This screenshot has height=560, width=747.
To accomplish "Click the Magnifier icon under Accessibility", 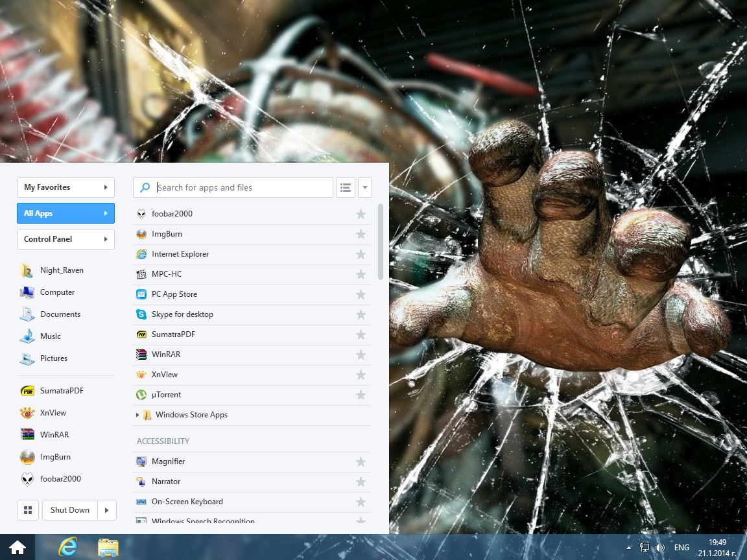I will (141, 461).
